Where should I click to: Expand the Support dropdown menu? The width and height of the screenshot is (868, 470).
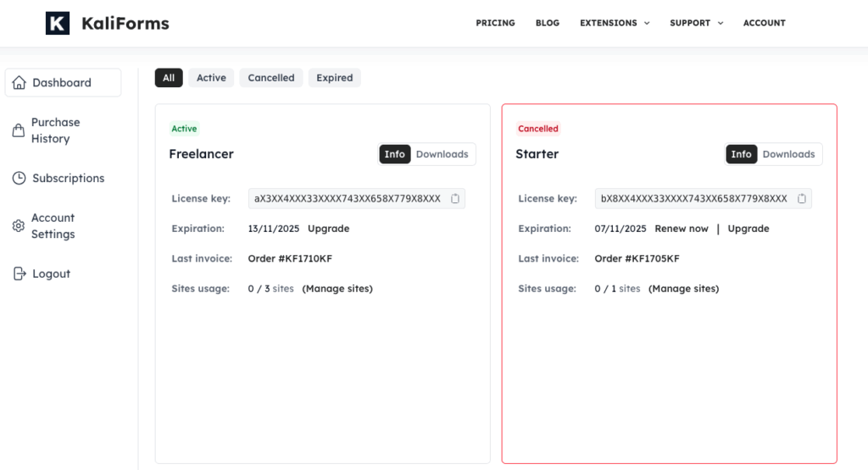(696, 23)
